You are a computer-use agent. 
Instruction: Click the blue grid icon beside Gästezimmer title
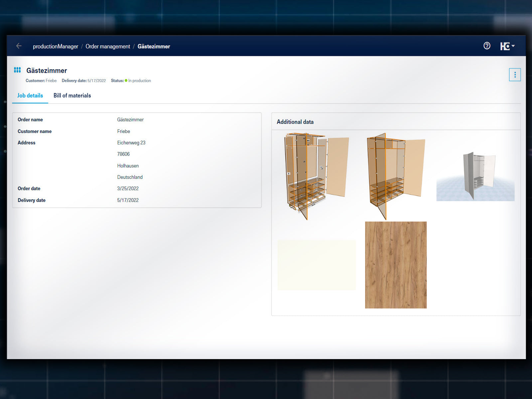(17, 70)
